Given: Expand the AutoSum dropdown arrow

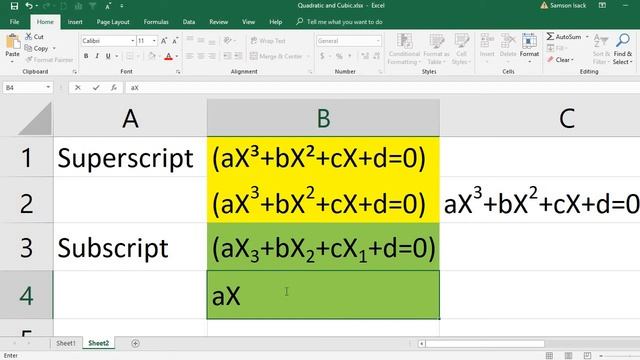Looking at the screenshot, I should point(587,37).
